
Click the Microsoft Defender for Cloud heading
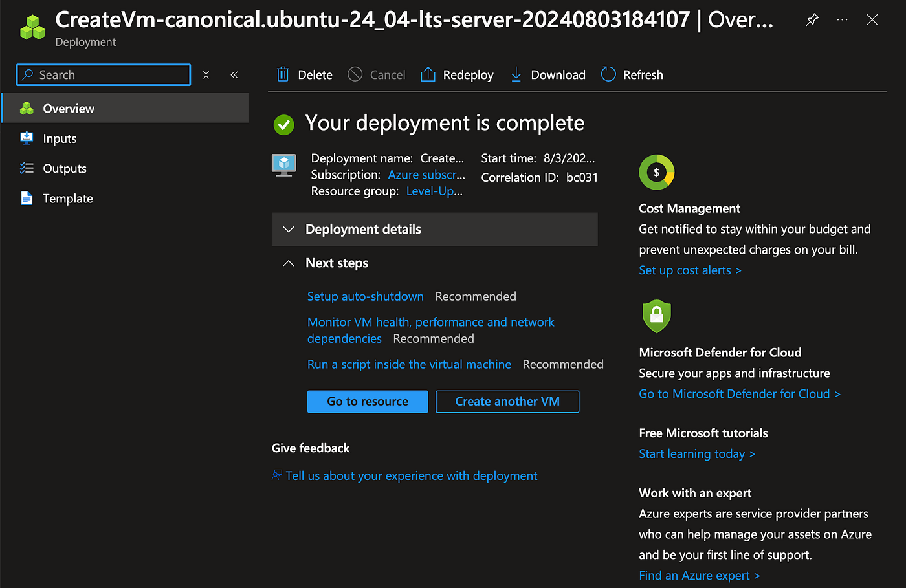coord(720,353)
